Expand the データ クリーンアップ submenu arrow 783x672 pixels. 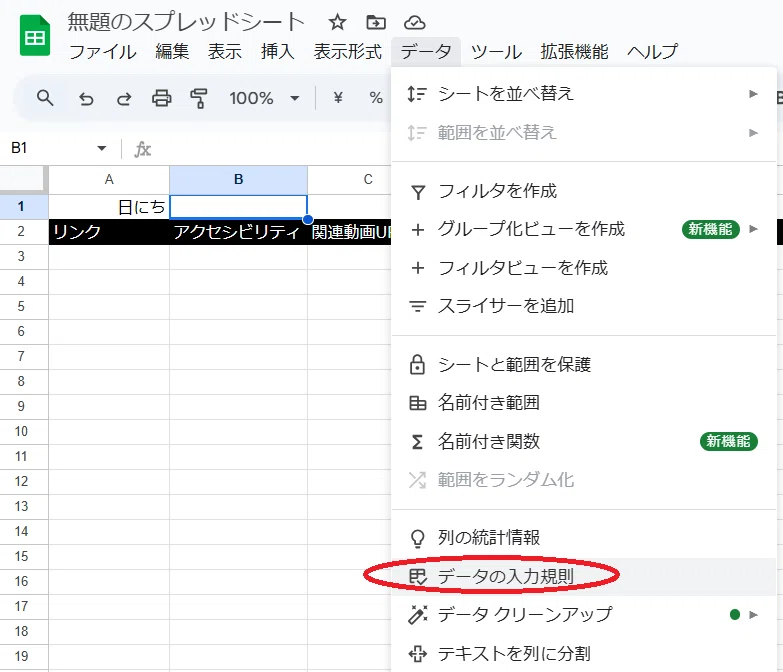pos(753,615)
